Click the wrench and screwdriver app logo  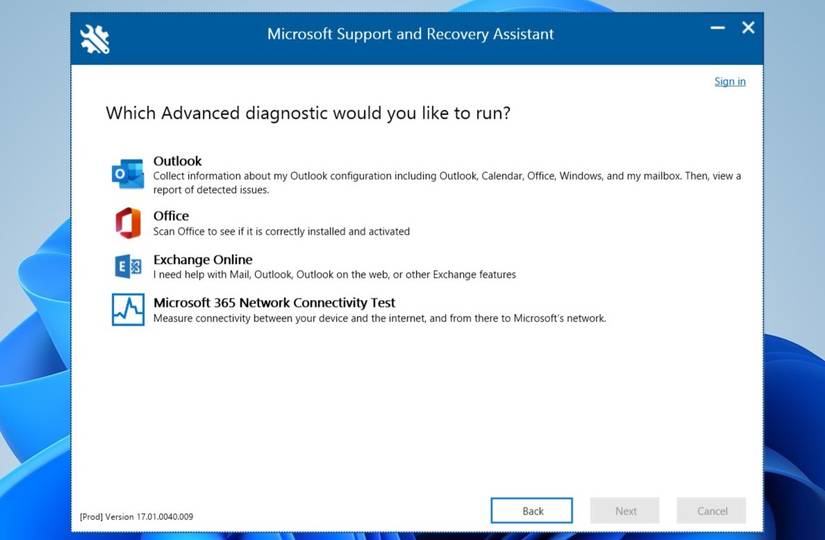[x=95, y=39]
